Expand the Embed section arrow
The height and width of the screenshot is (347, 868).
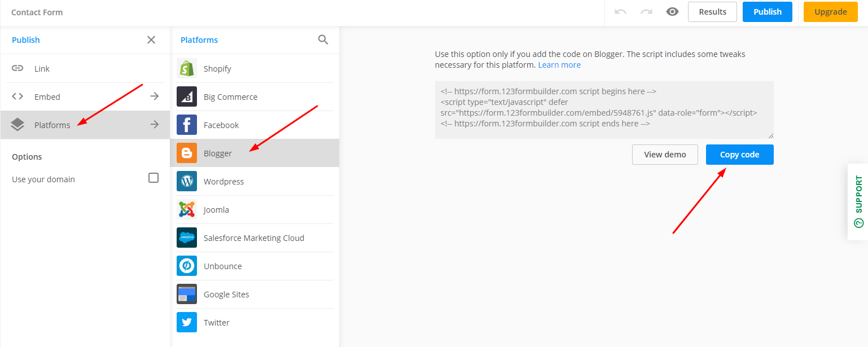(x=154, y=96)
